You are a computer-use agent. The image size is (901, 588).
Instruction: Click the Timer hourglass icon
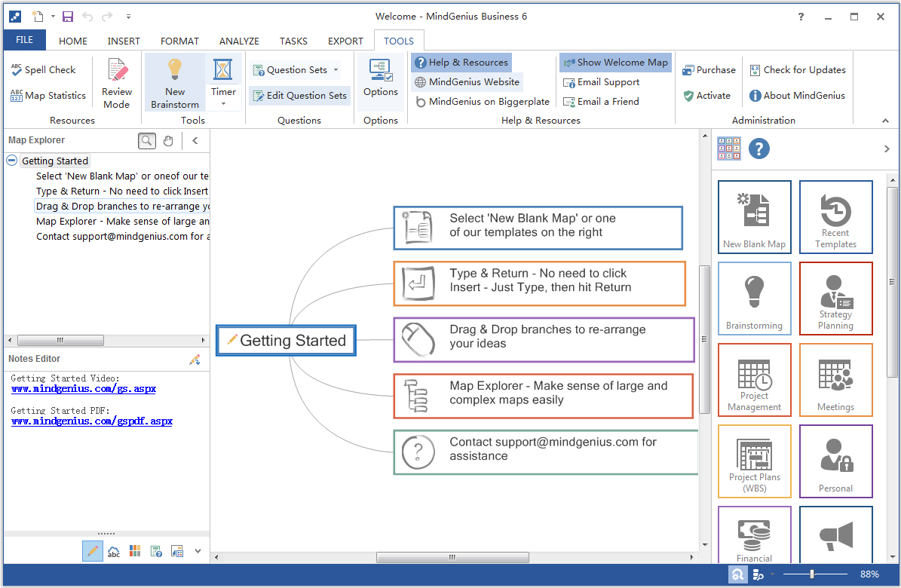click(223, 69)
